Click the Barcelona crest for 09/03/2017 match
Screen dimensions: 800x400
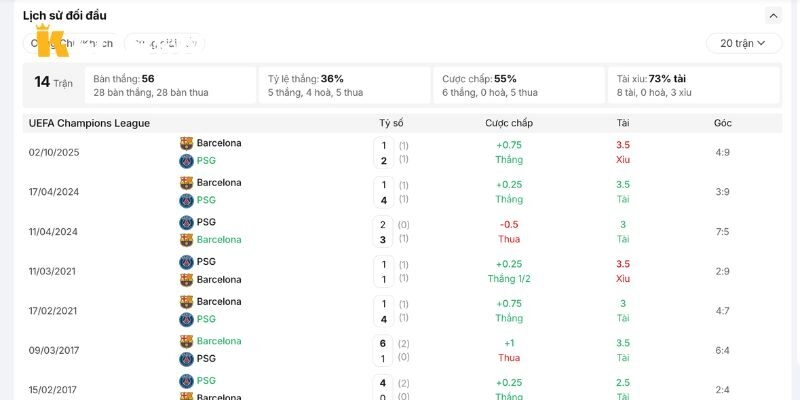click(187, 341)
